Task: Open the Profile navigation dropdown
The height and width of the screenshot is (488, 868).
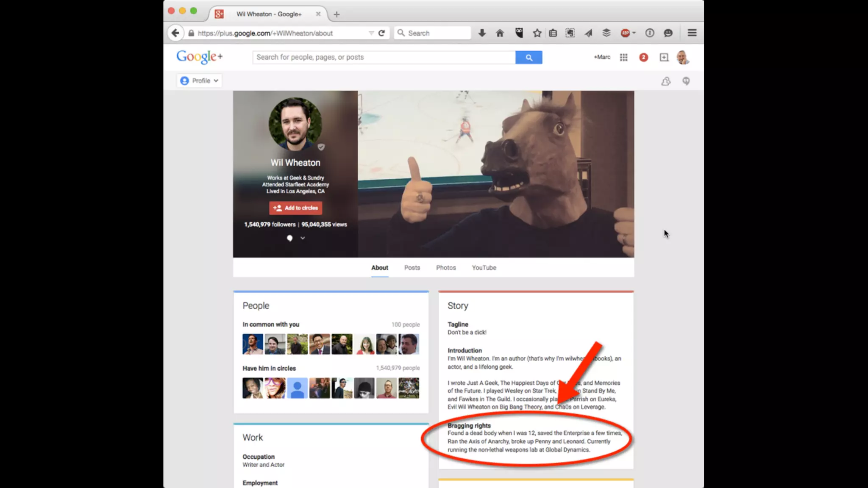Action: coord(199,80)
